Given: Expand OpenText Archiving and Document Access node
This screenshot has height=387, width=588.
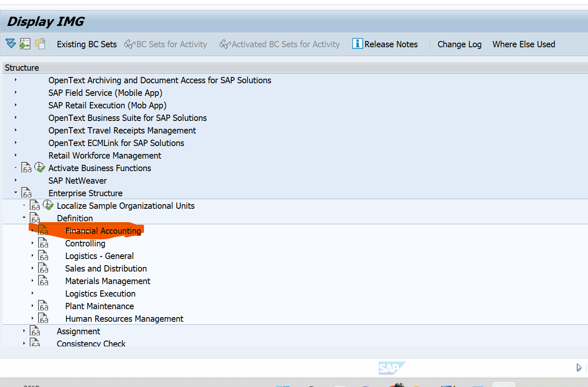Looking at the screenshot, I should pos(16,80).
